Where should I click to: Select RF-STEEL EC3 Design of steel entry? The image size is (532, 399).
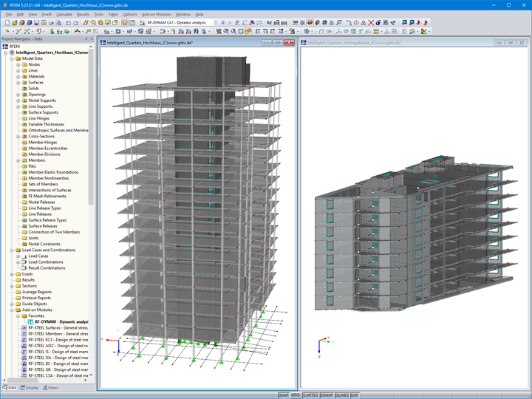tap(58, 340)
